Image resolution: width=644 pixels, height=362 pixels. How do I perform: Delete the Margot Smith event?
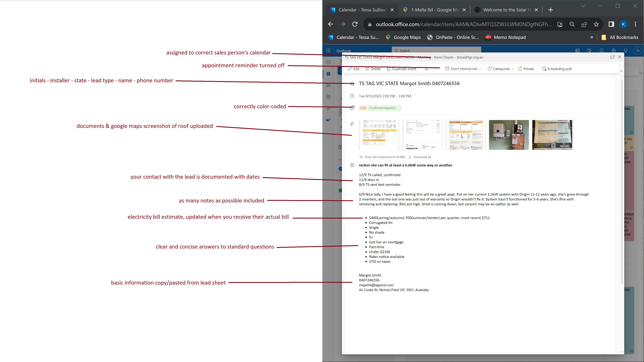tap(373, 69)
